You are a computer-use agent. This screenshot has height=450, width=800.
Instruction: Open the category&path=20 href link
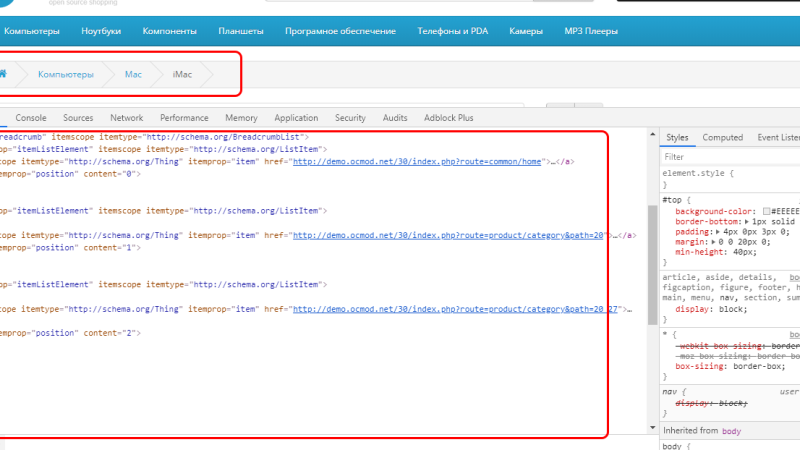click(x=448, y=236)
